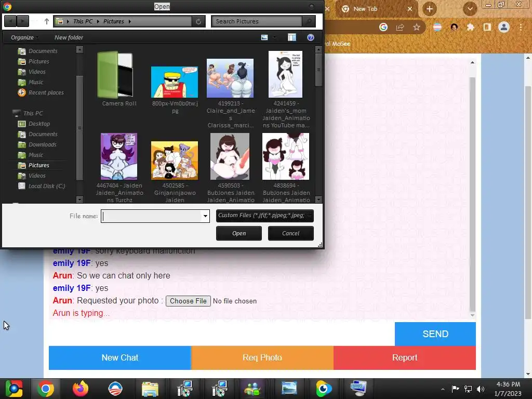Click the Choose File button in chat
Screen dimensions: 532x399
[x=188, y=301]
